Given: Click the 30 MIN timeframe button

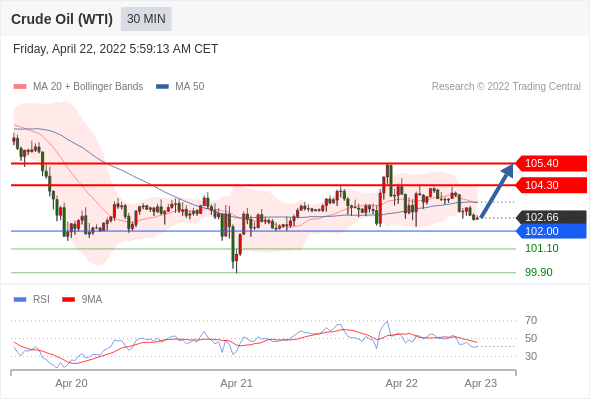Looking at the screenshot, I should [146, 19].
